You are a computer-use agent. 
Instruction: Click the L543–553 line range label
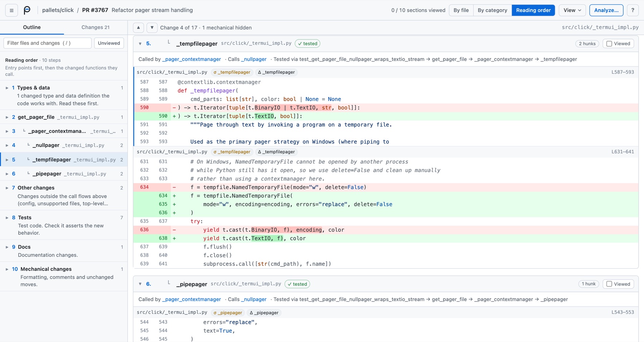(623, 313)
